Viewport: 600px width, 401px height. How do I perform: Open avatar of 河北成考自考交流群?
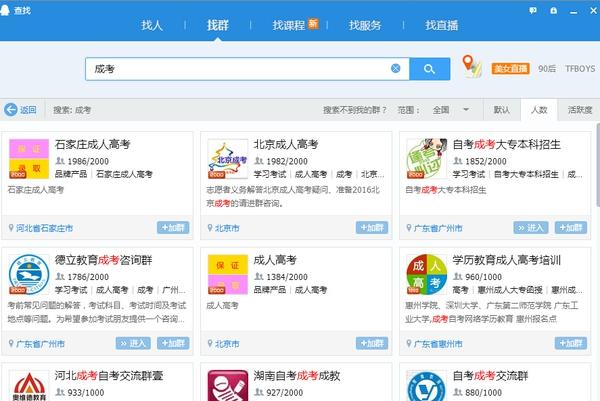tap(29, 386)
